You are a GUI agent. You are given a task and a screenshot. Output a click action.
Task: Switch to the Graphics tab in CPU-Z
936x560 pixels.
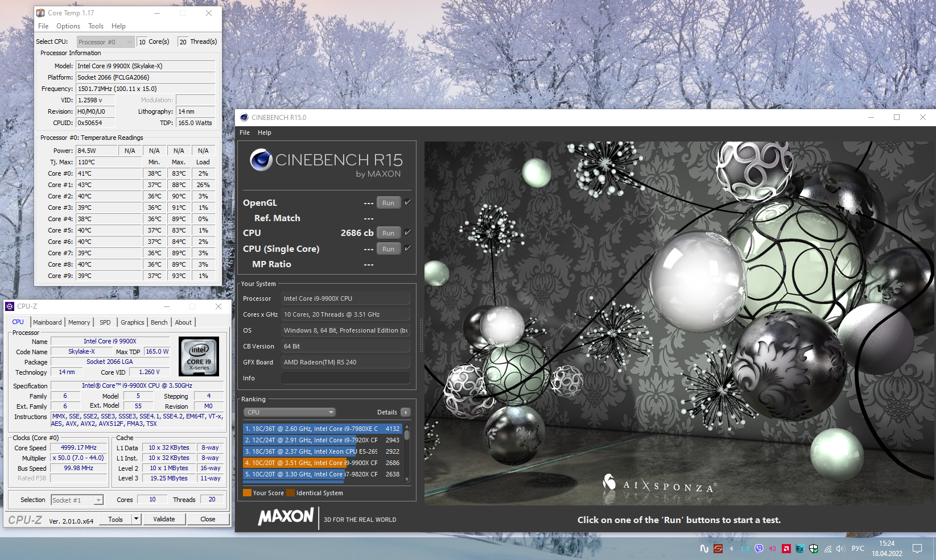pyautogui.click(x=133, y=322)
